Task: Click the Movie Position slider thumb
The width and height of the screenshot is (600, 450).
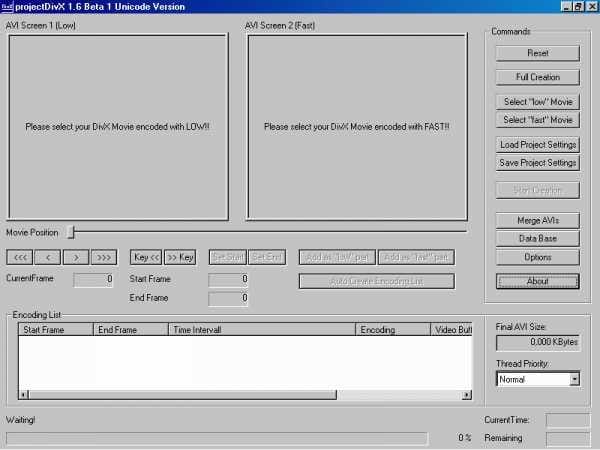Action: 71,232
